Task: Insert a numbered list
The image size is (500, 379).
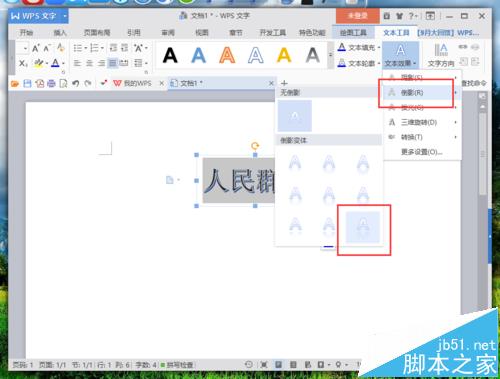Action: [x=94, y=48]
